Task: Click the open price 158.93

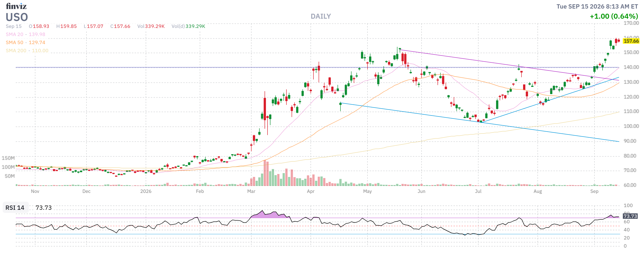Action: (41, 26)
